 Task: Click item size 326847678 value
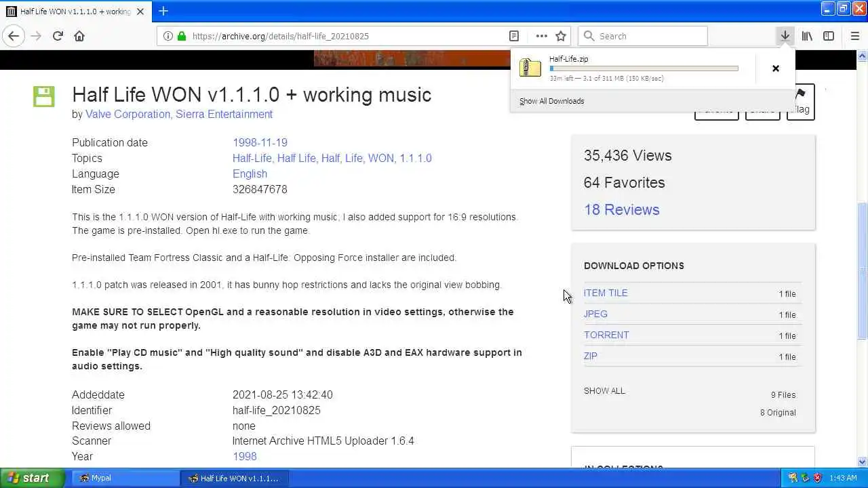pos(260,189)
